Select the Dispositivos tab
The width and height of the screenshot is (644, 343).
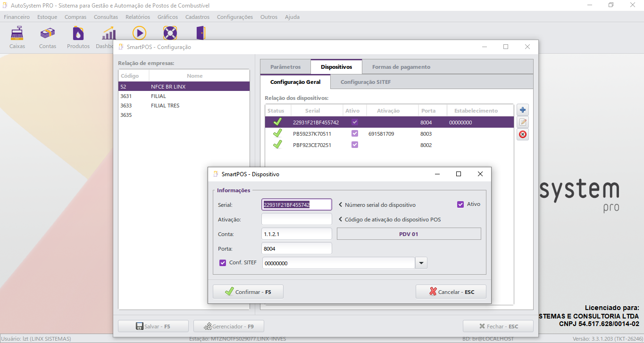[x=336, y=67]
